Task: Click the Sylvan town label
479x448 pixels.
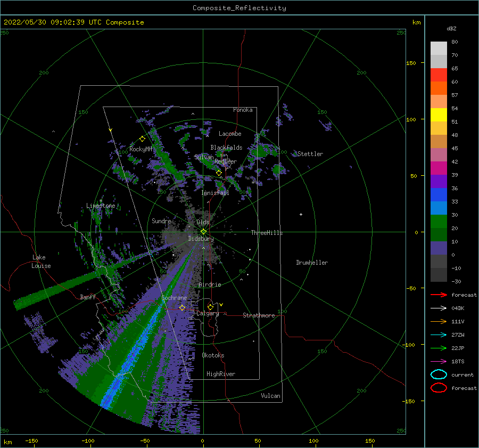Action: 204,157
